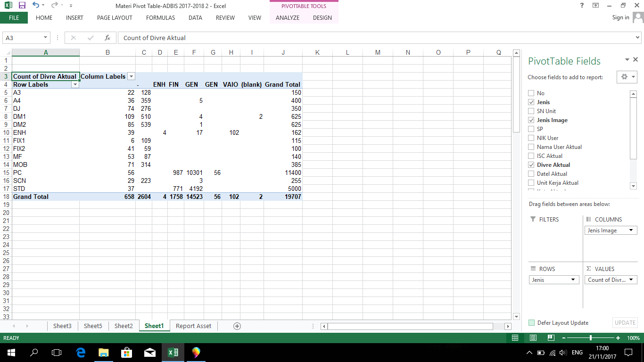Click the Excel icon in the taskbar
Viewport: 644px width, 362px height.
tap(173, 353)
